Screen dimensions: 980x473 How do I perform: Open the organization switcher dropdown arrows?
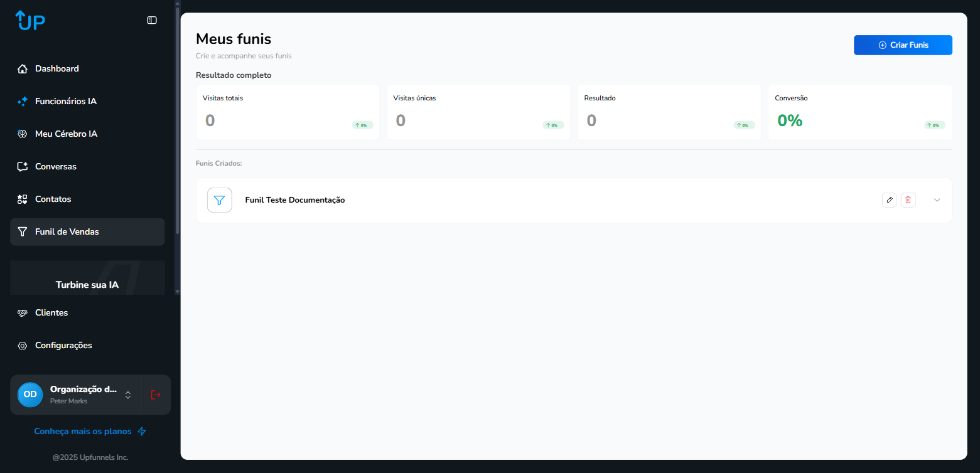tap(128, 395)
